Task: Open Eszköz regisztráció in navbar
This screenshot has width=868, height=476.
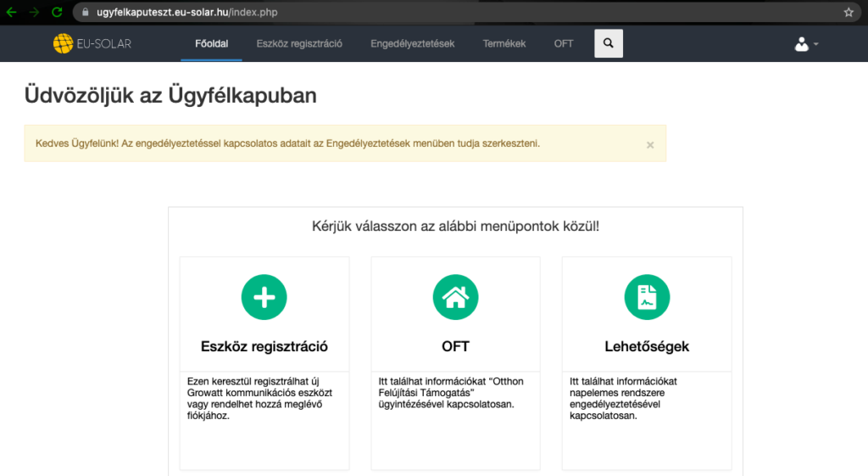Action: [x=299, y=44]
